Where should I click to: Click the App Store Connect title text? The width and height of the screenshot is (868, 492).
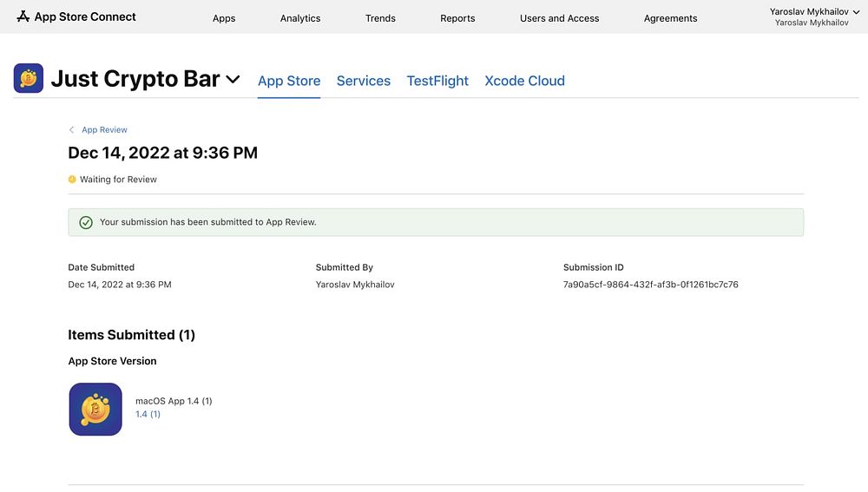tap(85, 16)
